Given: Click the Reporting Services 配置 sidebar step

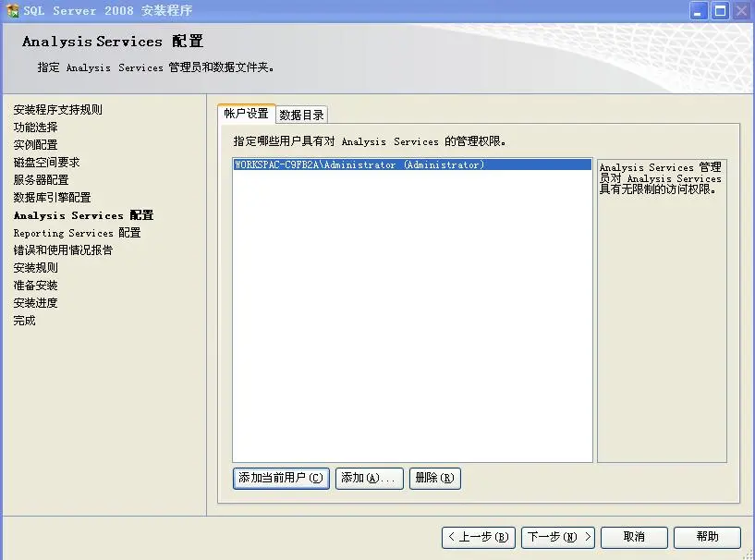Looking at the screenshot, I should pos(77,233).
